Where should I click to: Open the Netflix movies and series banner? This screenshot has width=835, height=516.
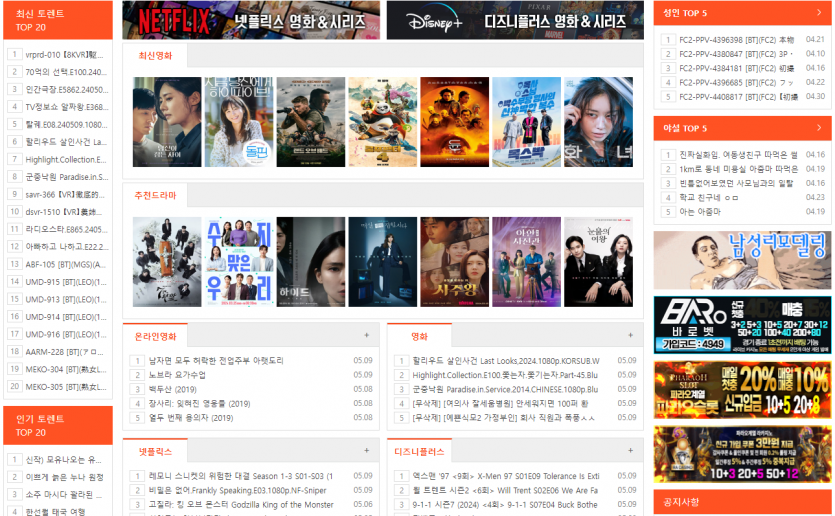[250, 20]
